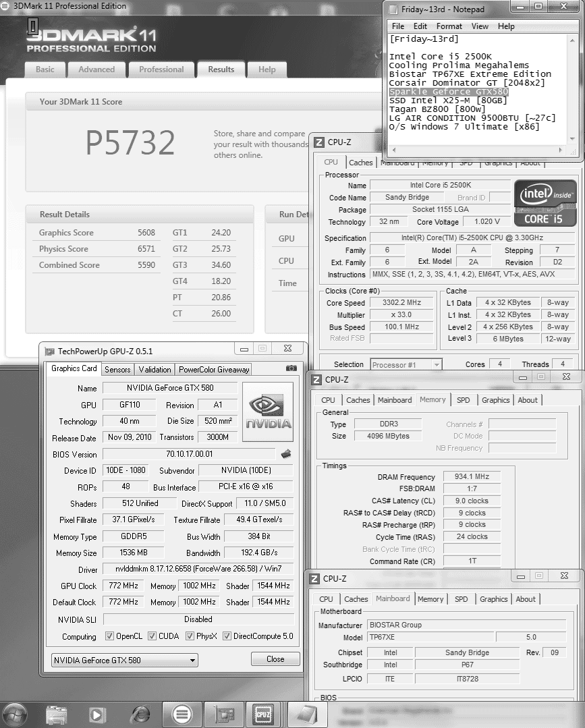Click highlighted line 'Sparkle Geforce GTX580' in Notepad
Viewport: 585px width, 728px height.
click(449, 92)
